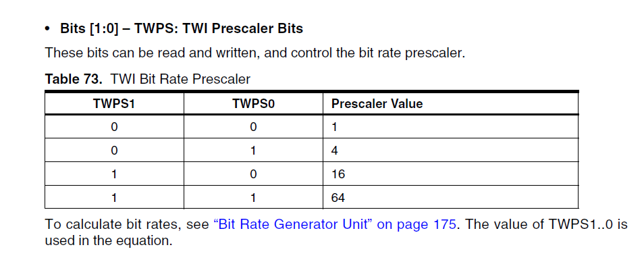Viewport: 644px width, 262px height.
Task: Click the words "used in the equation."
Action: tap(109, 240)
